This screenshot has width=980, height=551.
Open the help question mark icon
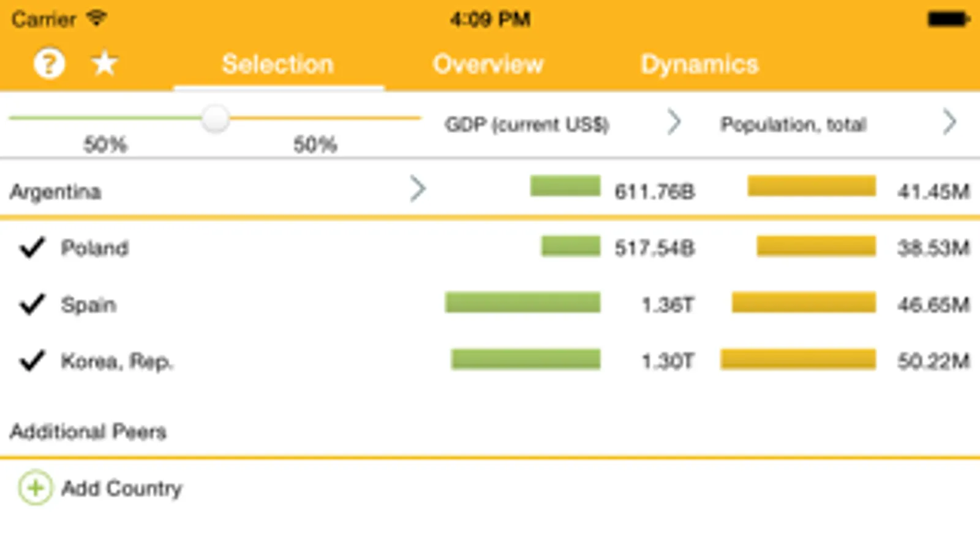click(49, 64)
